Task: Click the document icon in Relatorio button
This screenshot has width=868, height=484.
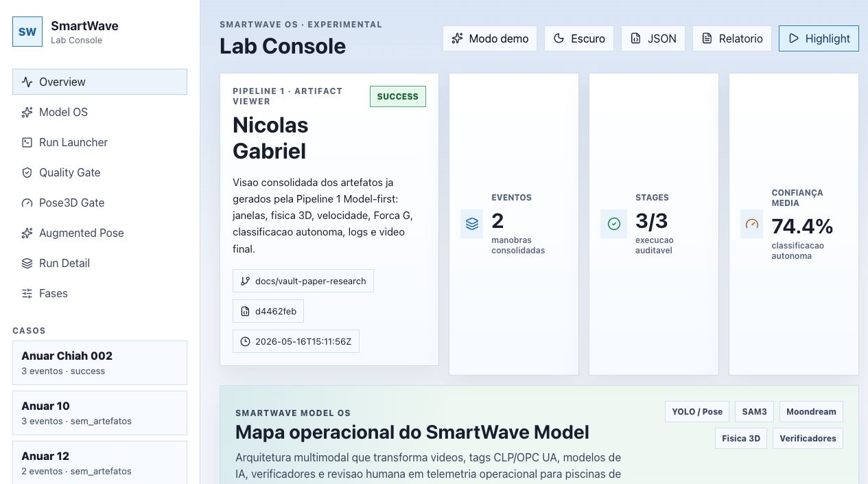Action: coord(707,38)
